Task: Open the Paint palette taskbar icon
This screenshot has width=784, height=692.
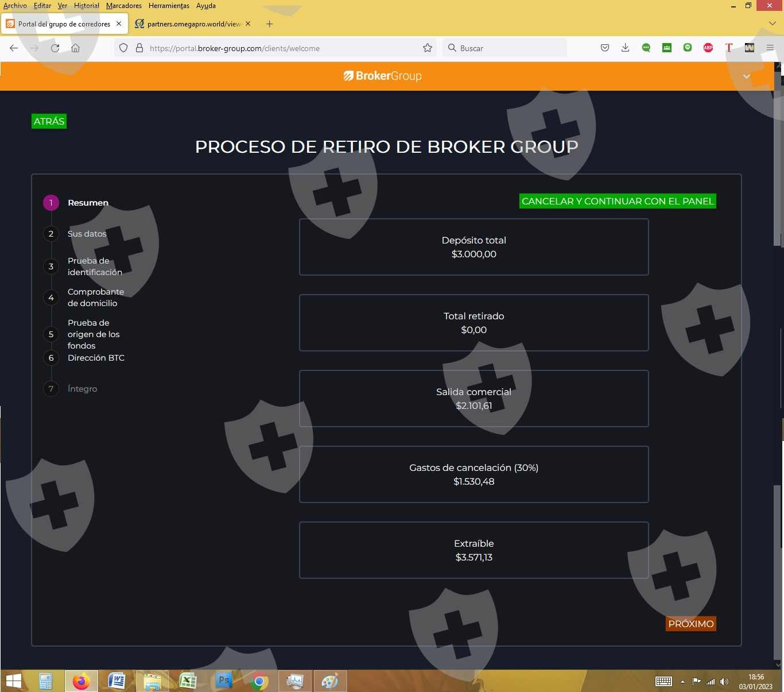Action: point(330,681)
